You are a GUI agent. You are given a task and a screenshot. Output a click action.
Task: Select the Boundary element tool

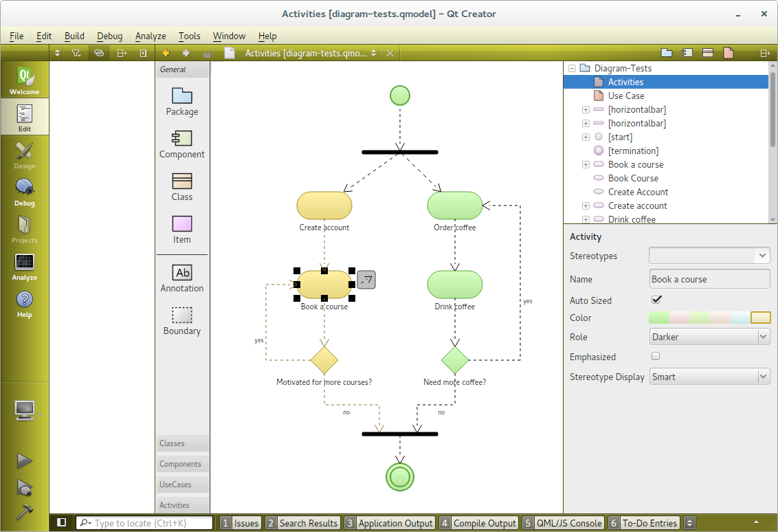pos(182,320)
